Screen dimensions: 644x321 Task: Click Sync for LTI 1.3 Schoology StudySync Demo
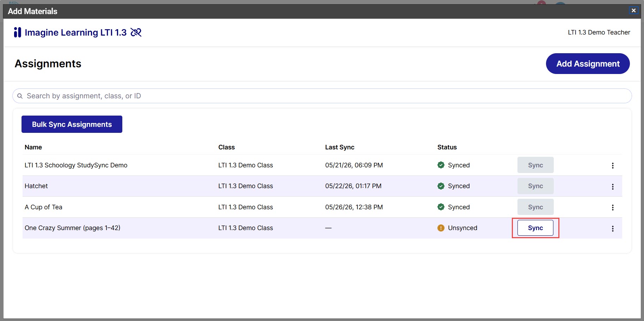click(535, 165)
